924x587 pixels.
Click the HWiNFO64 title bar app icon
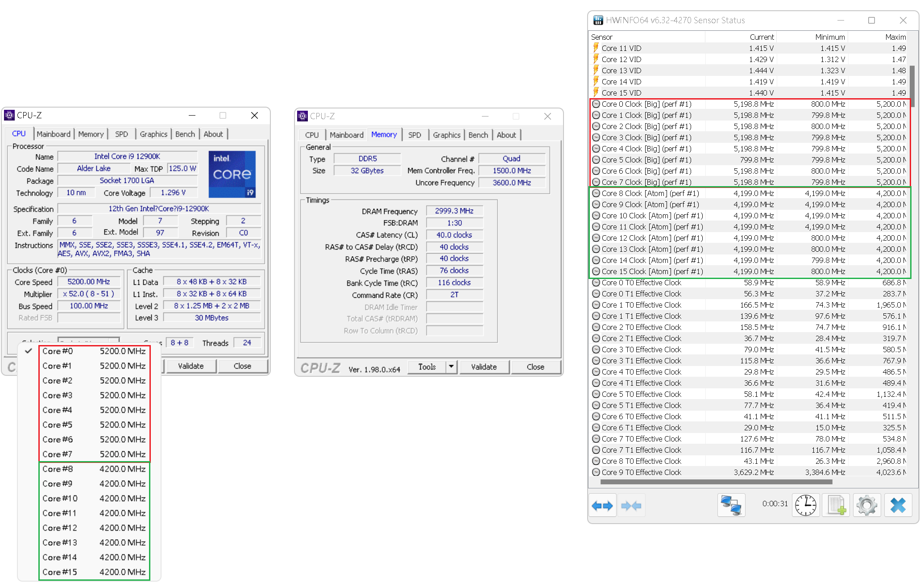[598, 20]
